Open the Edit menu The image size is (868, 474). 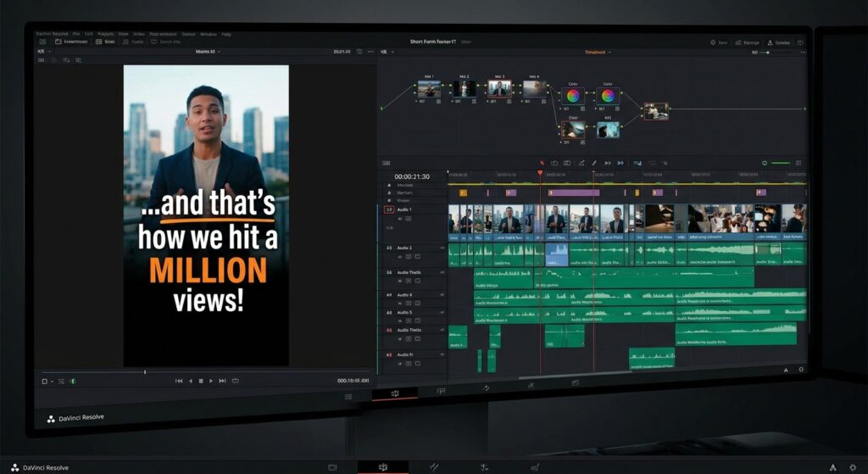pos(88,34)
